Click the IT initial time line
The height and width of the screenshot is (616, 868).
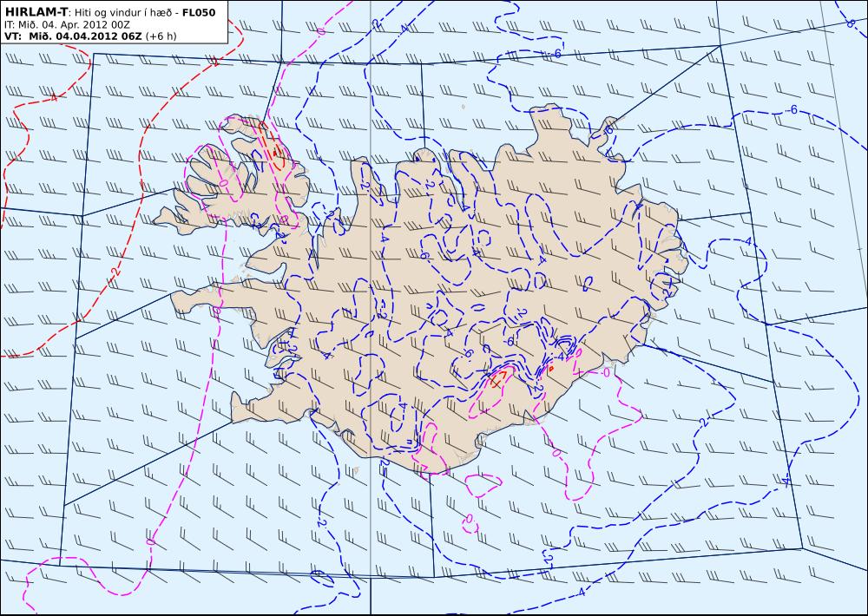pos(67,25)
